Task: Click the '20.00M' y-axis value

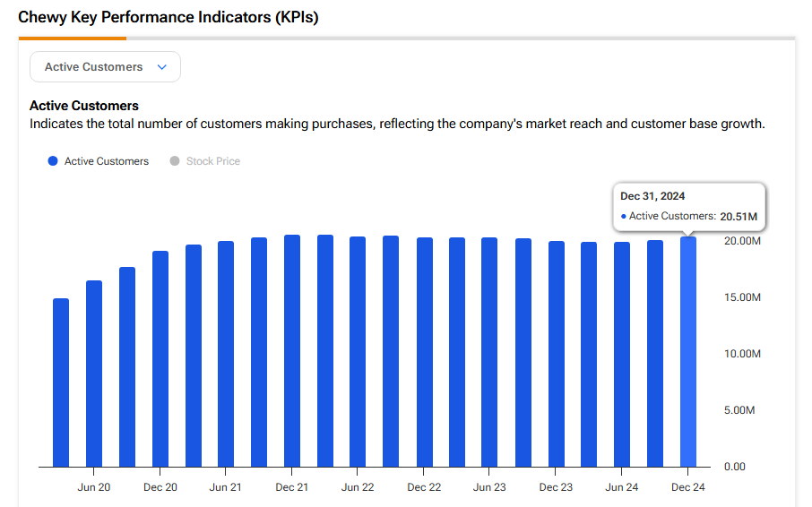Action: click(x=742, y=241)
